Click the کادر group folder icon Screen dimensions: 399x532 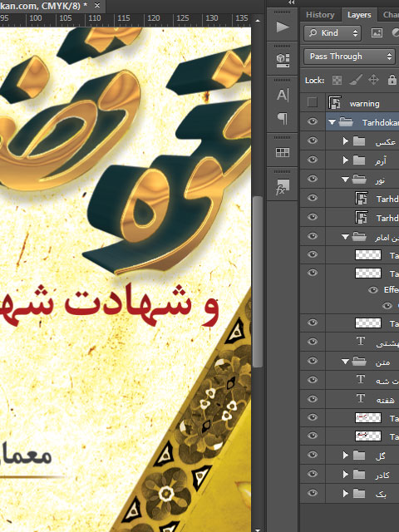coord(359,475)
